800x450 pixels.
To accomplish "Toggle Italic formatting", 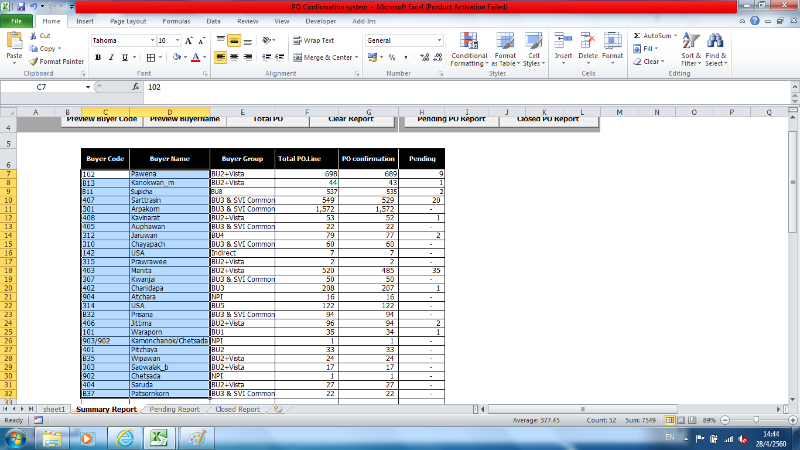I will click(112, 58).
